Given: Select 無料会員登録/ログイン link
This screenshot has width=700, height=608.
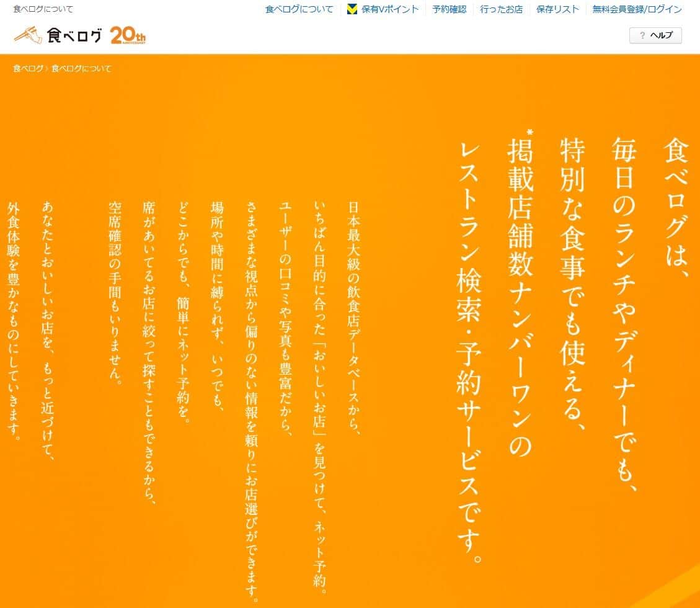Looking at the screenshot, I should 637,9.
